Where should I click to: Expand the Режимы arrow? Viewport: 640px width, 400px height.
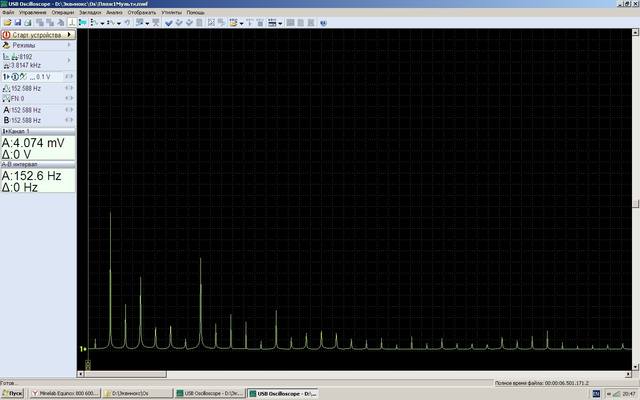[69, 45]
